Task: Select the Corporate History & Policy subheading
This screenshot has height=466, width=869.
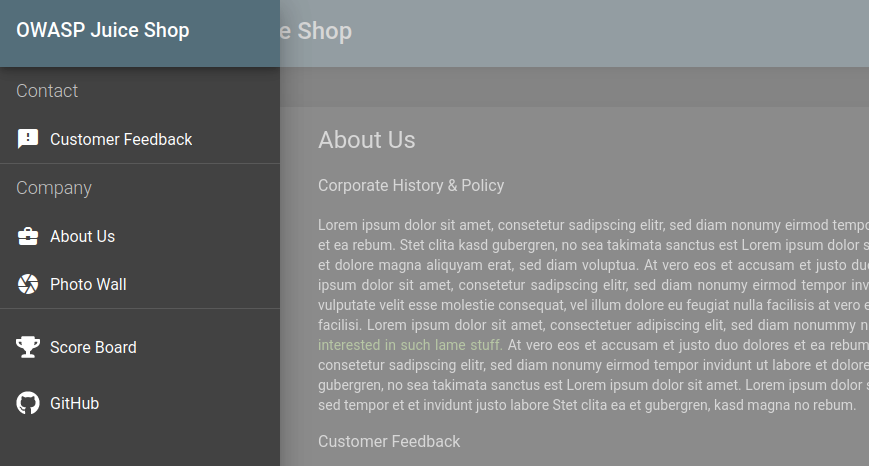Action: [x=411, y=185]
